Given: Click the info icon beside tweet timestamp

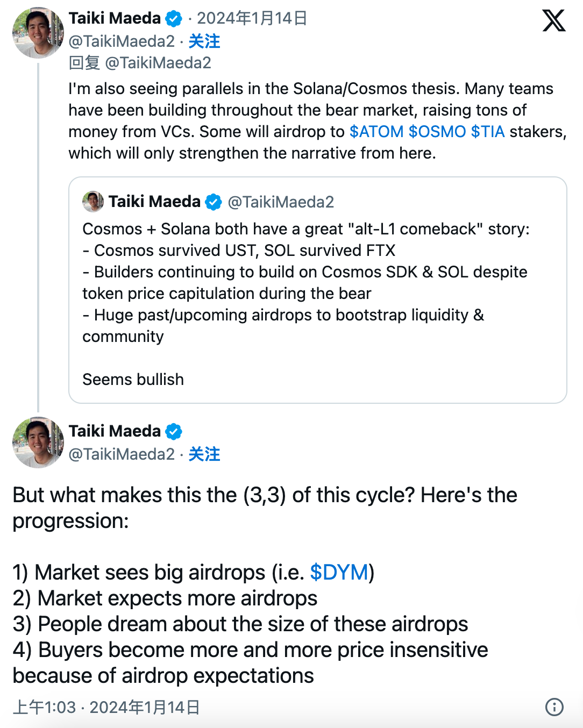Looking at the screenshot, I should (554, 707).
